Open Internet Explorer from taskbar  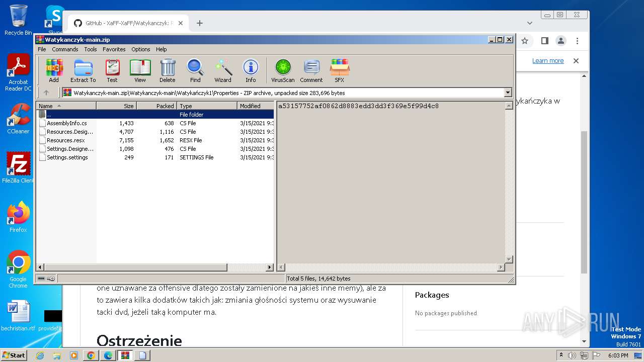click(x=40, y=355)
